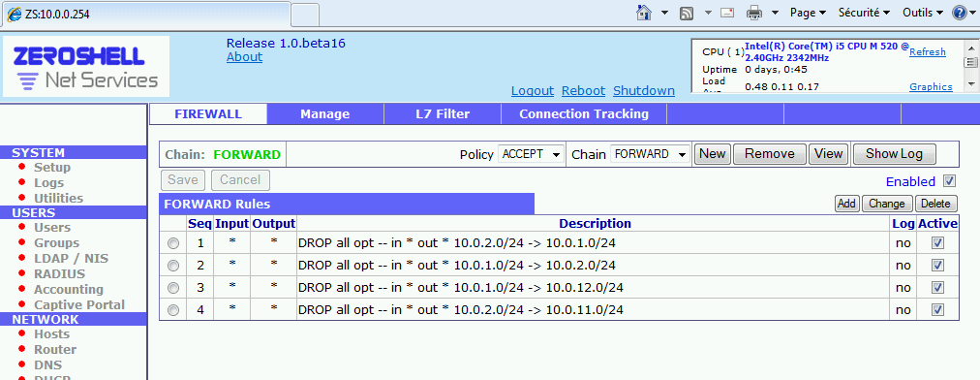Click the Remove chain button
The image size is (980, 380).
769,154
